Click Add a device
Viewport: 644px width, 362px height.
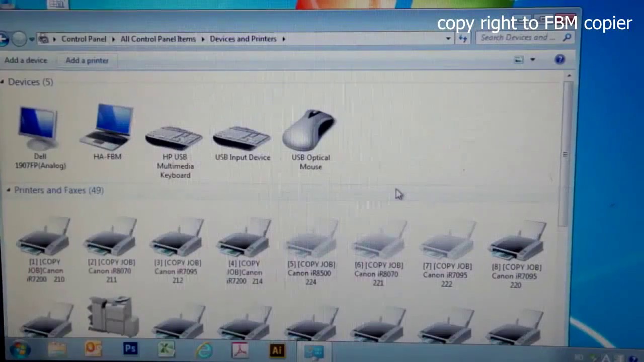pos(26,60)
